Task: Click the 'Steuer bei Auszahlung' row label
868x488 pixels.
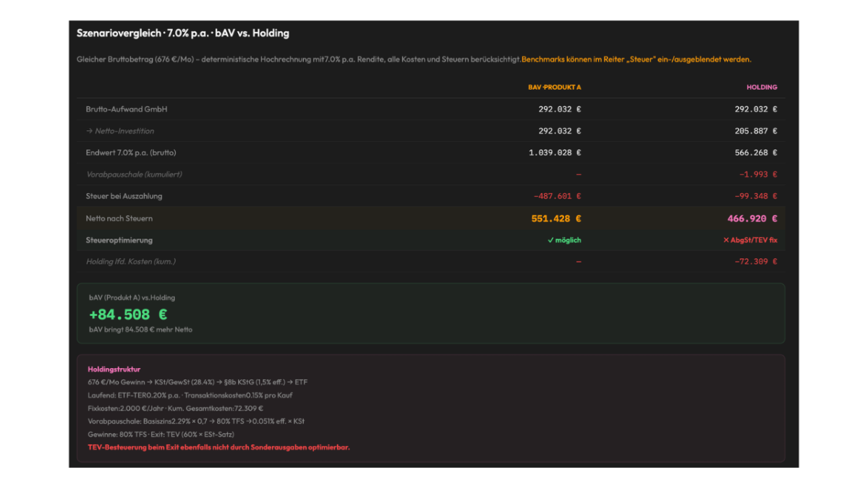Action: coord(124,196)
